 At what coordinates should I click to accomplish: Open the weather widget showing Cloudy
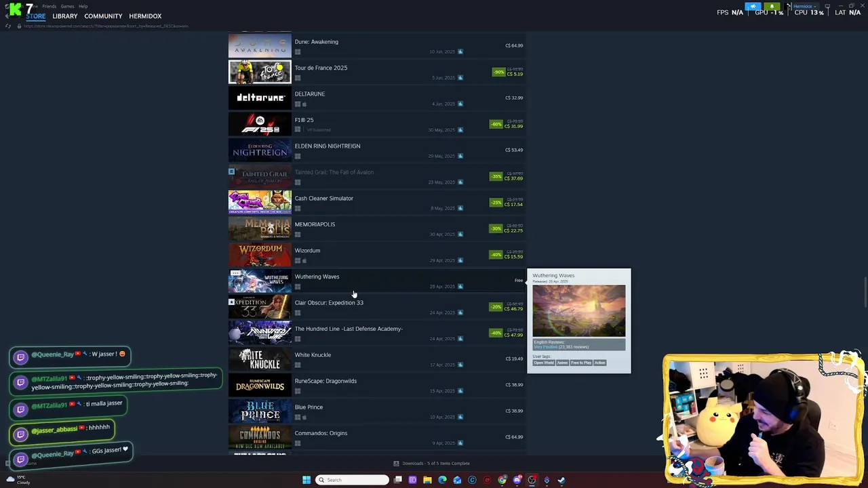coord(17,480)
